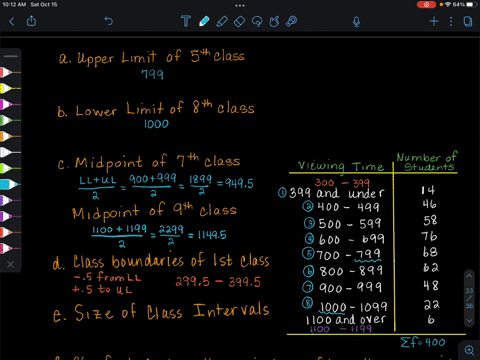The width and height of the screenshot is (480, 360).
Task: Open the page manager sidebar
Action: point(468,22)
